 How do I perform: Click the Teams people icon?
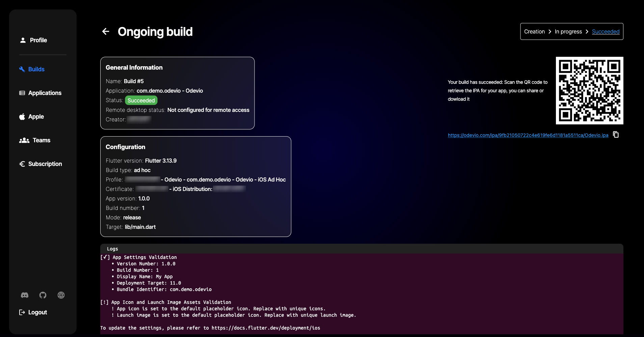pos(24,140)
